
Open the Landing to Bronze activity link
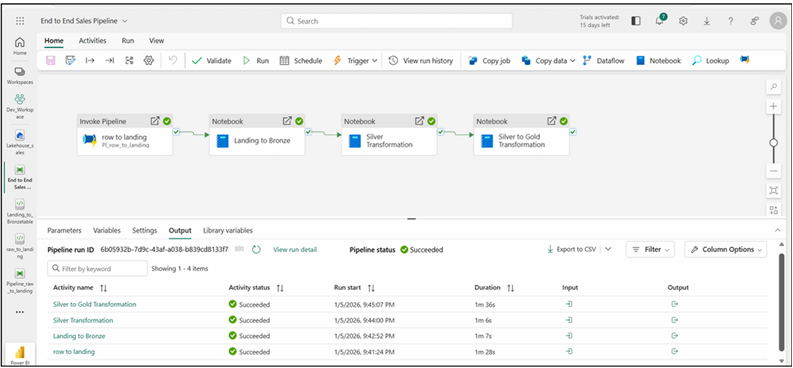[79, 336]
